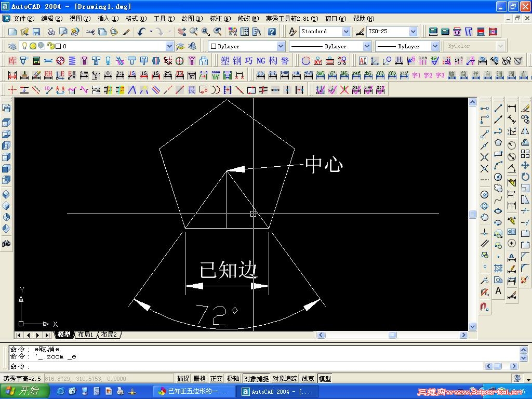Image resolution: width=532 pixels, height=399 pixels.
Task: Open the Layer Properties Manager icon
Action: tap(12, 46)
